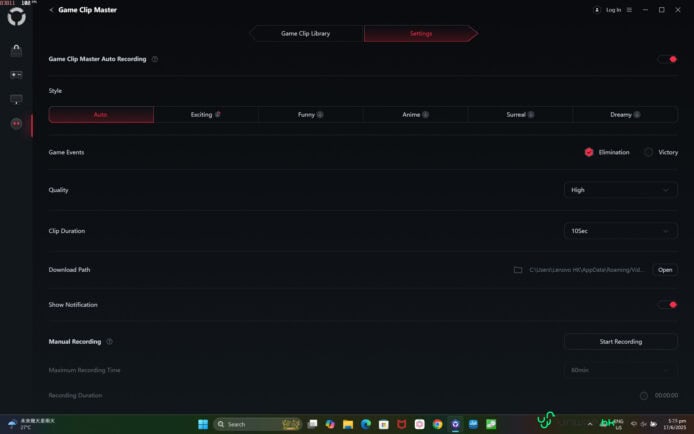The width and height of the screenshot is (694, 434).
Task: Click the system tray volume icon
Action: 644,424
